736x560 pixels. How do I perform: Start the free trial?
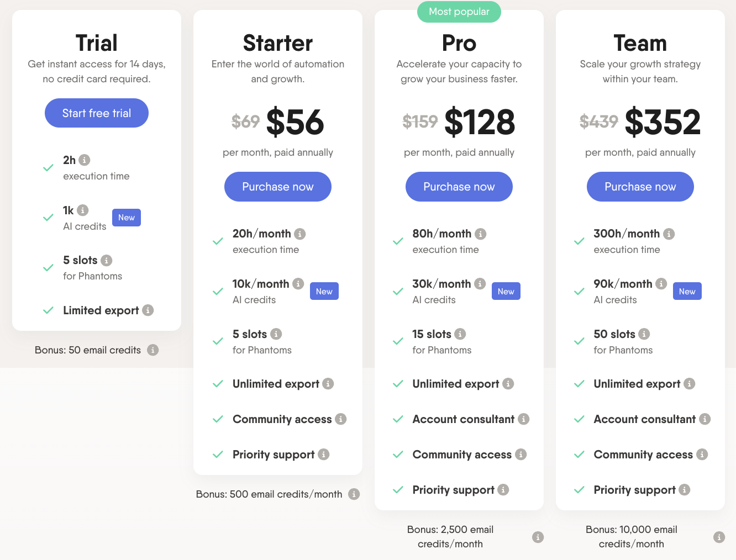pyautogui.click(x=97, y=113)
